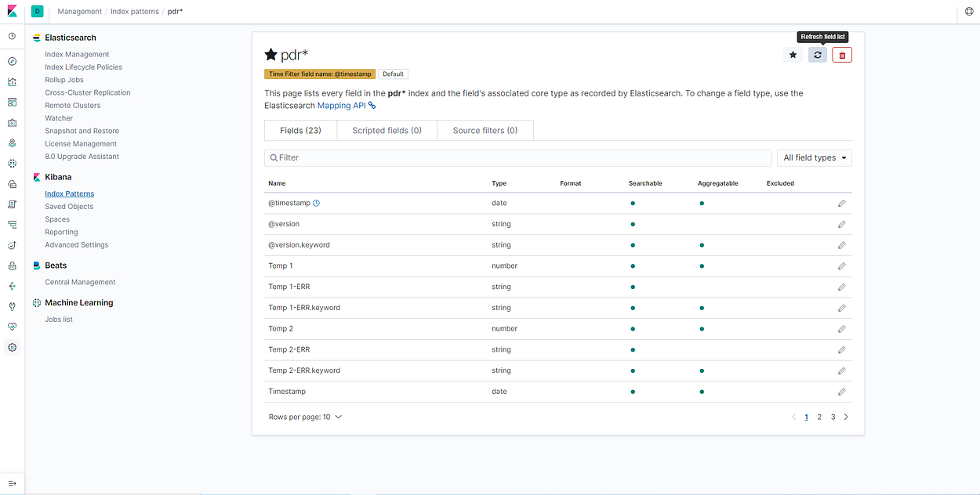This screenshot has height=495, width=980.
Task: Edit the @timestamp field
Action: coord(841,203)
